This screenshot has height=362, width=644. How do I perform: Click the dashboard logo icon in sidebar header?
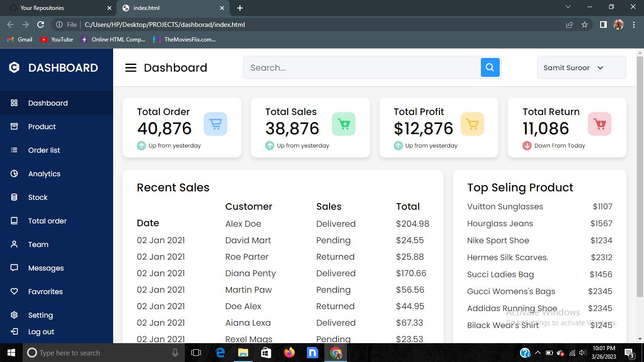tap(14, 67)
